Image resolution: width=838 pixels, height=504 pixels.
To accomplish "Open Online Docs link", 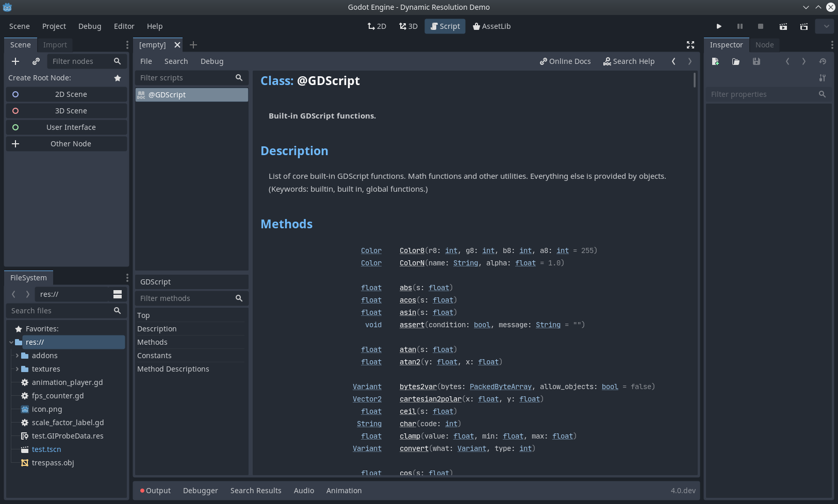I will (x=565, y=61).
